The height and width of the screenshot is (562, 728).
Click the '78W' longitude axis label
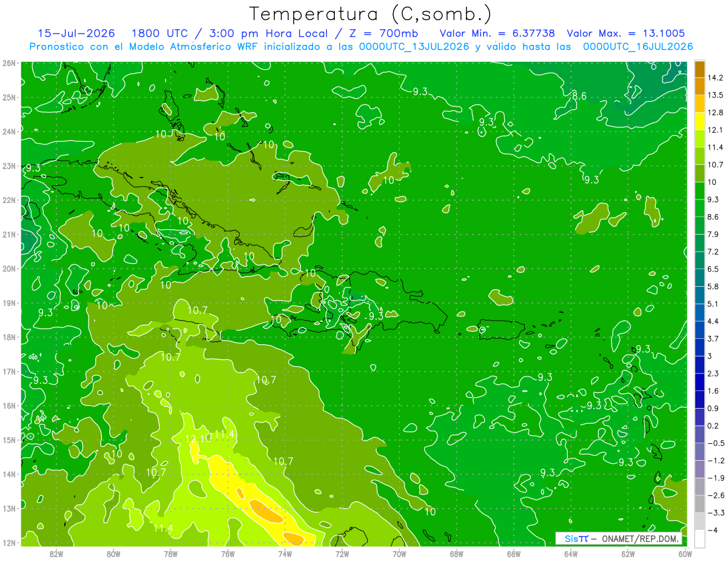(x=171, y=553)
